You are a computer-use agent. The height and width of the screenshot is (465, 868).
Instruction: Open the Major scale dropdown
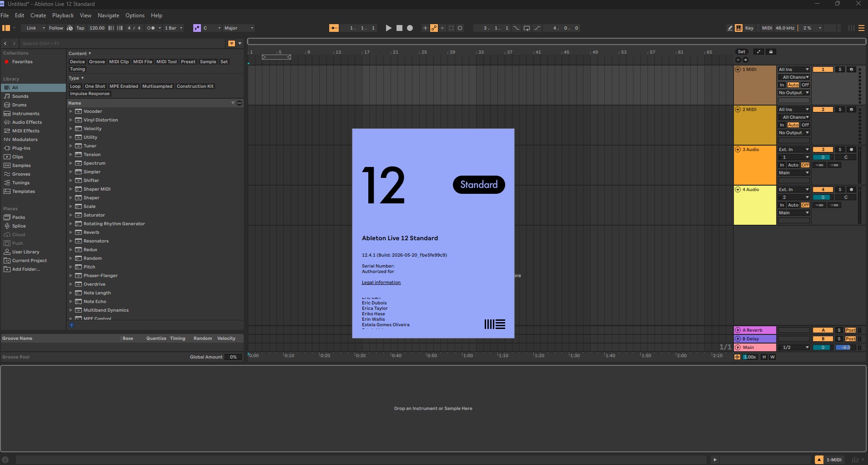pyautogui.click(x=239, y=28)
